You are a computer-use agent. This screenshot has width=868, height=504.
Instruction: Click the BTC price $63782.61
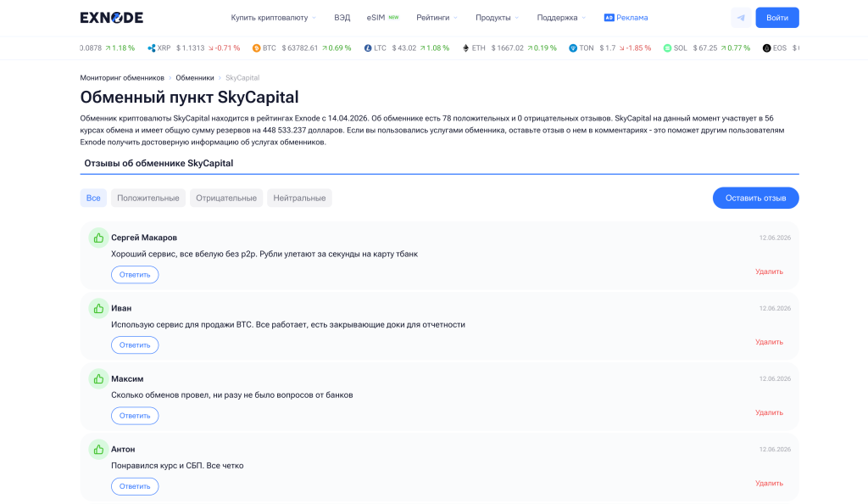pyautogui.click(x=300, y=48)
